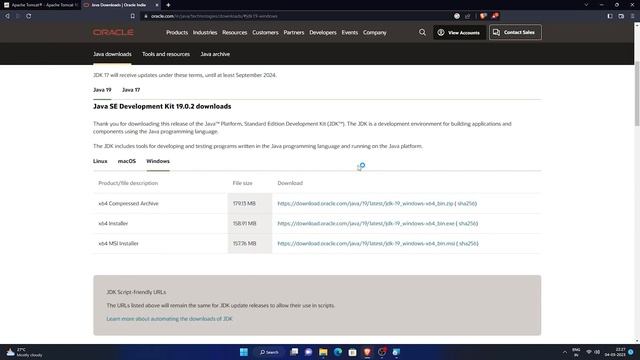Image resolution: width=640 pixels, height=360 pixels.
Task: Switch to the Java 17 tab
Action: (131, 90)
